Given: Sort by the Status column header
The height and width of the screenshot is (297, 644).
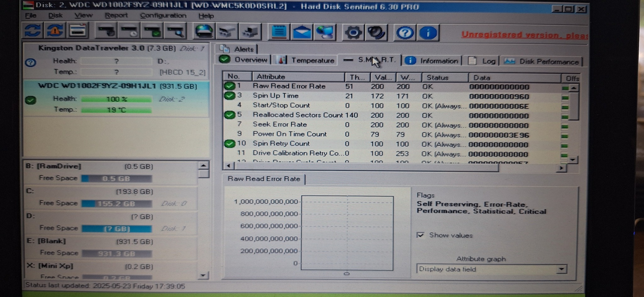Looking at the screenshot, I should (x=445, y=78).
